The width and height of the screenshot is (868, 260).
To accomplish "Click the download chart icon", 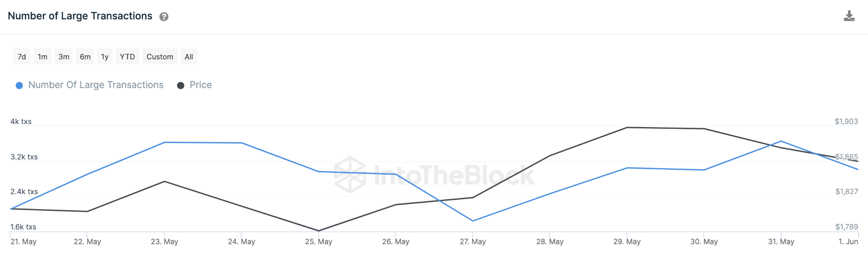I will [849, 17].
